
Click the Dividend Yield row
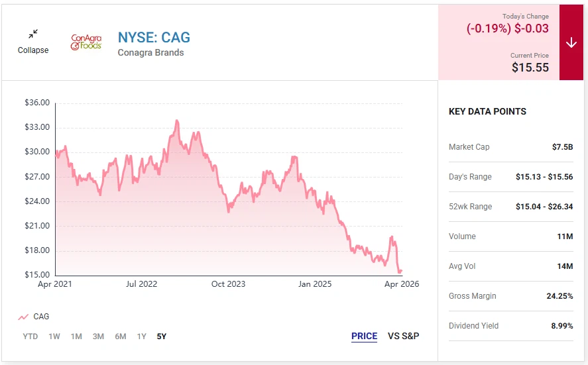(x=510, y=326)
